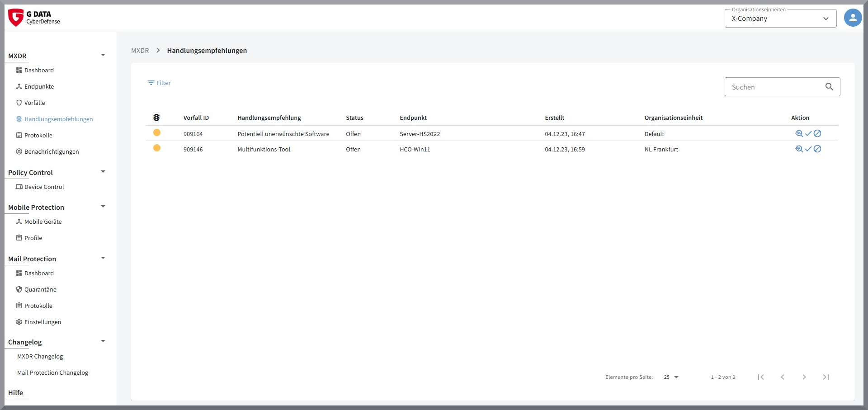Mark incident 909146 done with checkmark icon
868x410 pixels.
[808, 149]
